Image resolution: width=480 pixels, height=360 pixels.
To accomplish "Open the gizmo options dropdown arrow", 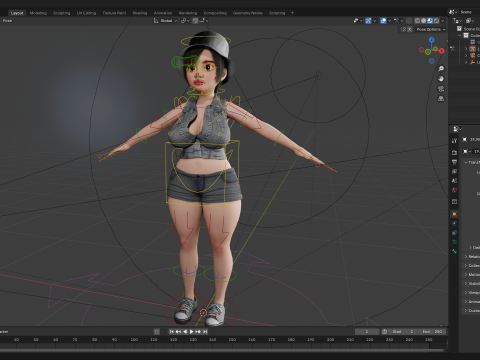I will (x=375, y=21).
